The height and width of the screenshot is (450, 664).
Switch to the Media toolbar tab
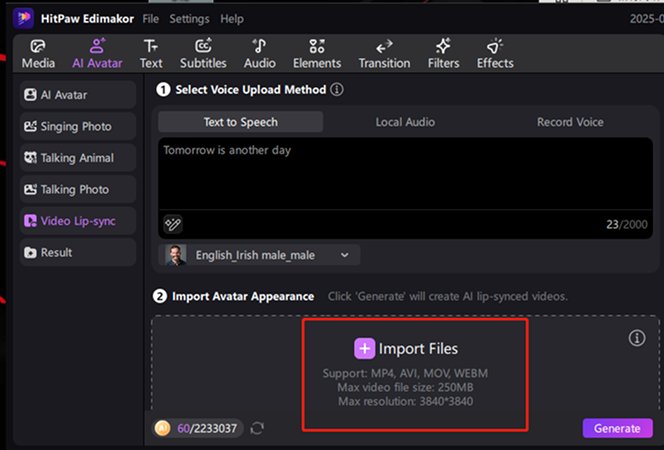(x=38, y=54)
